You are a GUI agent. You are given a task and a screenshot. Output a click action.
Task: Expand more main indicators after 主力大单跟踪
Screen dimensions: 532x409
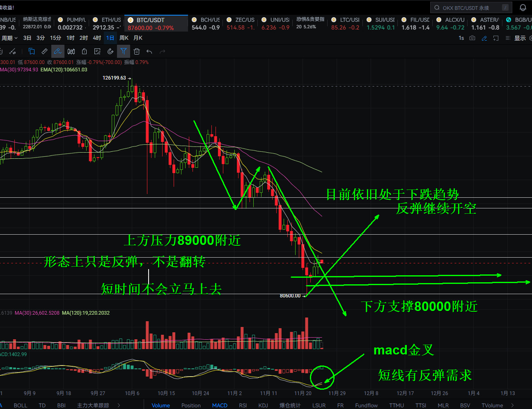[x=119, y=405]
